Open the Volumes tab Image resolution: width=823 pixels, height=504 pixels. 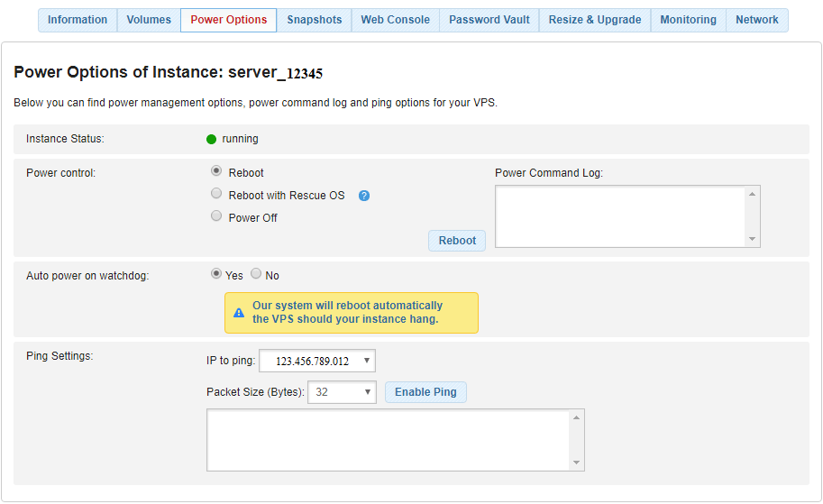pos(149,20)
